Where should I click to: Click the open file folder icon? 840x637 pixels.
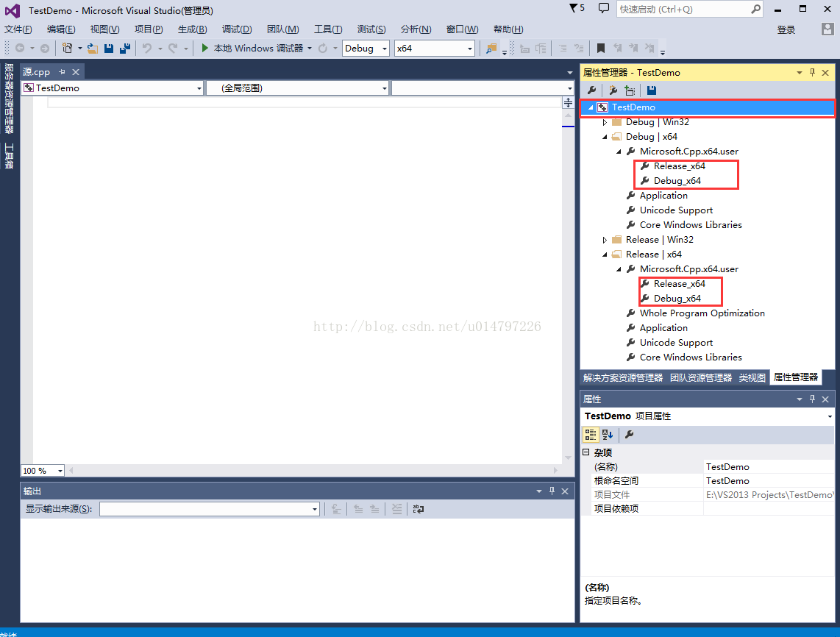(x=93, y=49)
